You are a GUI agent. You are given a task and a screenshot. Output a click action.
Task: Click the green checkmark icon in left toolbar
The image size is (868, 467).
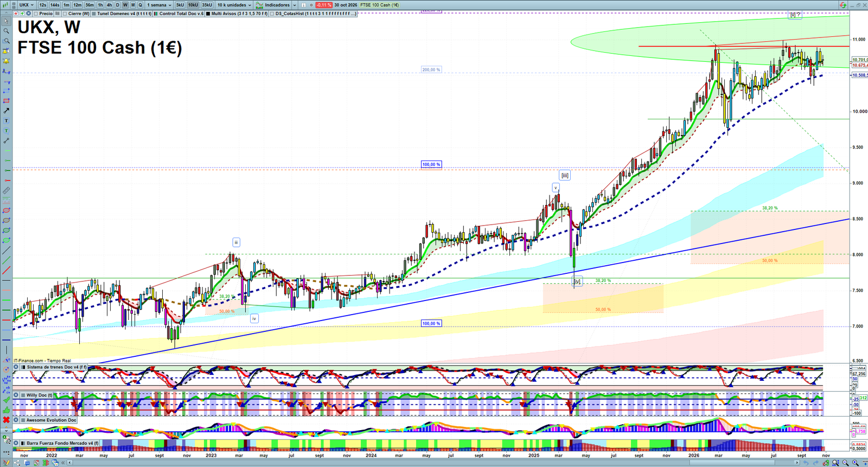point(7,400)
